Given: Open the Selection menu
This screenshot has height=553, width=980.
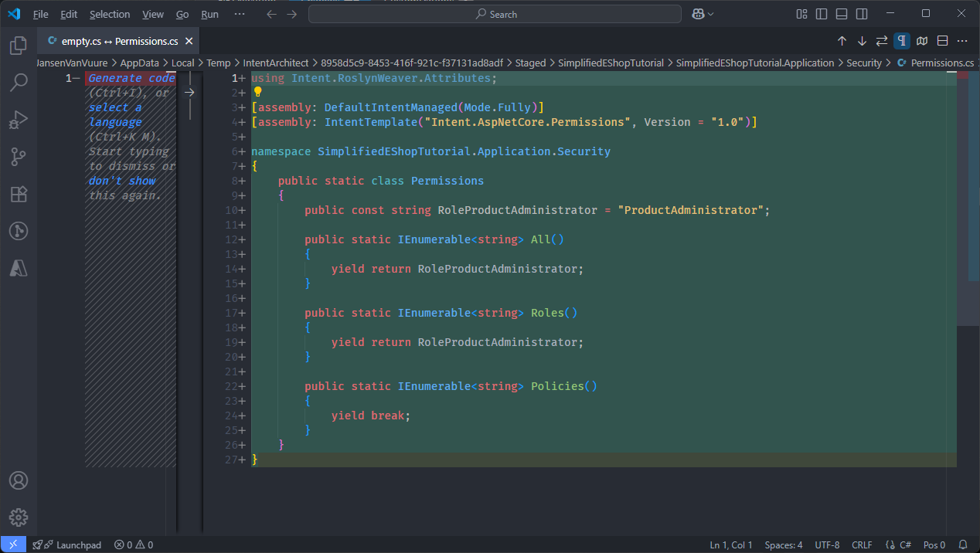Looking at the screenshot, I should [x=110, y=14].
